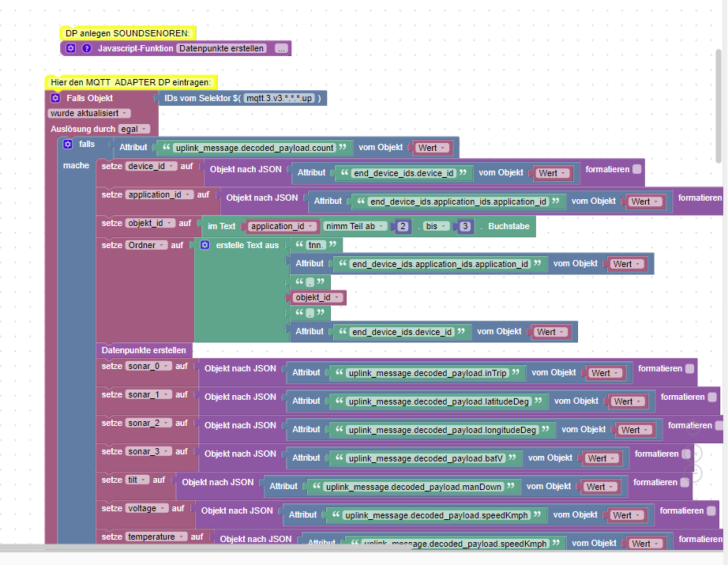Viewport: 728px width, 565px height.
Task: Open the 'wurde aktualisiert' dropdown
Action: coord(89,113)
